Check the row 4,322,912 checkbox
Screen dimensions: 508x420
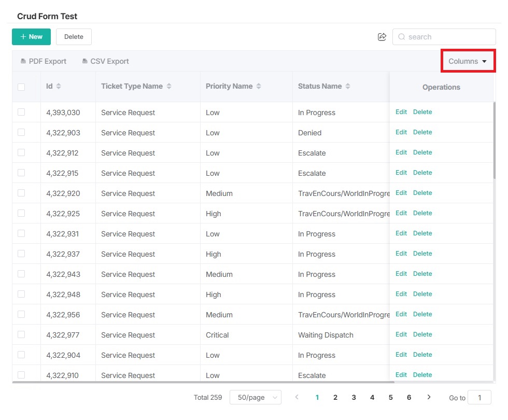point(21,152)
